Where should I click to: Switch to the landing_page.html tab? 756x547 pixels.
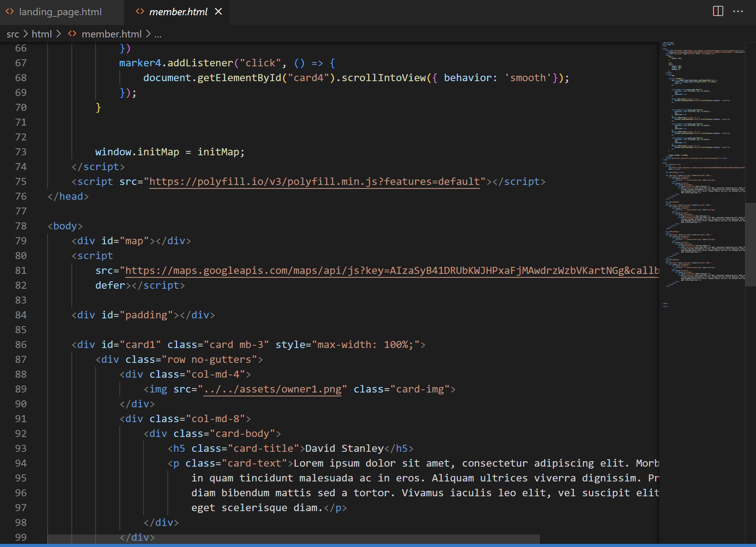point(60,12)
